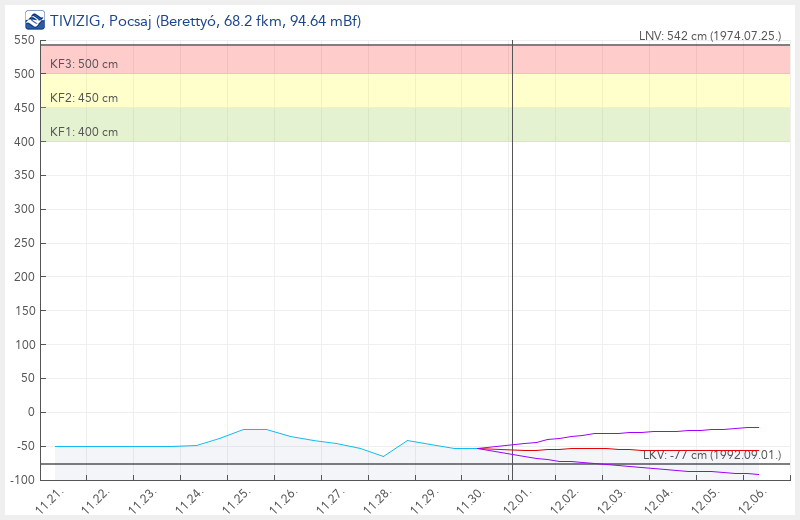This screenshot has height=520, width=800.
Task: Select the 12.06. date on x-axis
Action: click(x=755, y=498)
